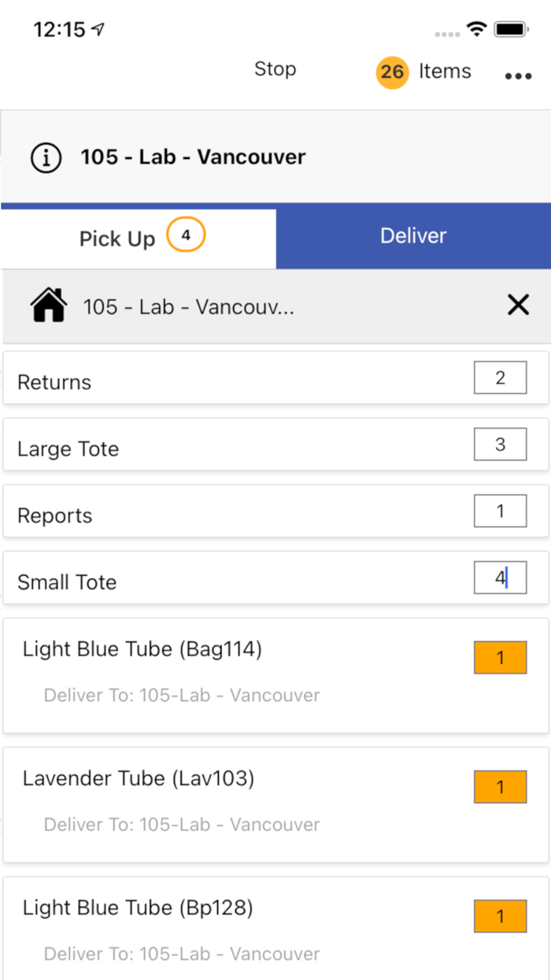Tap the battery status icon
Screen dimensions: 551x980
511,30
